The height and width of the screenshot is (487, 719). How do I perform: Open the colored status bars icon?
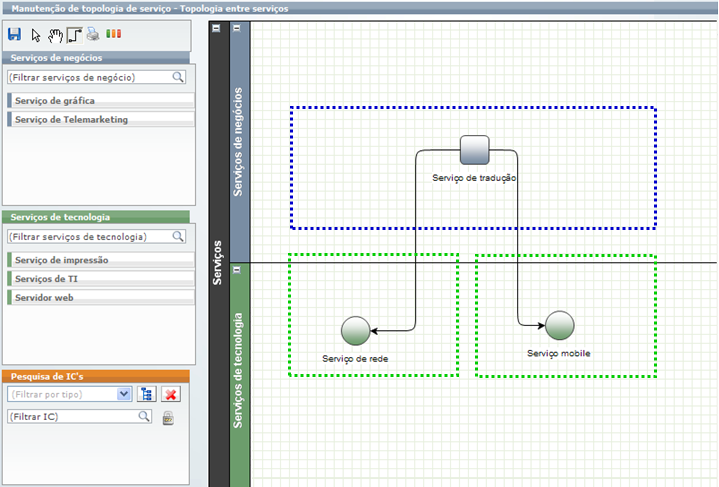pyautogui.click(x=113, y=33)
